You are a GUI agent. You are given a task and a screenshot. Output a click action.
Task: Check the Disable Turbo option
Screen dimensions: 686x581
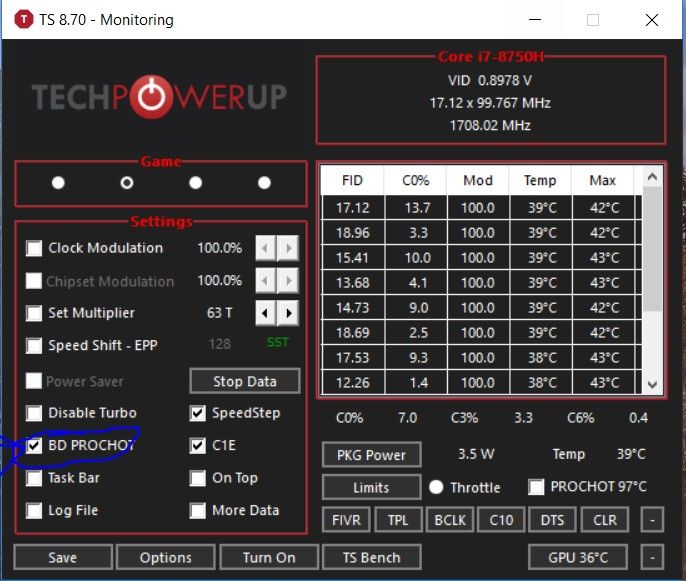(34, 413)
